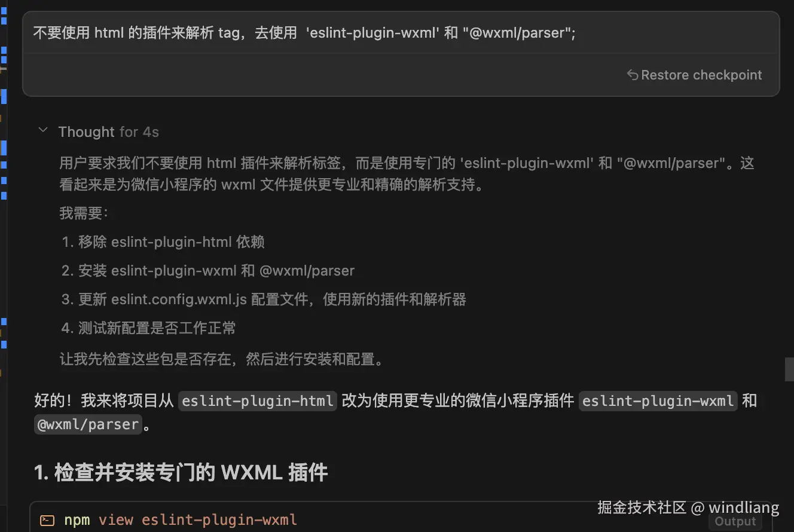Select the eslint-plugin-wxml inline code chip
This screenshot has height=532, width=794.
click(x=658, y=400)
